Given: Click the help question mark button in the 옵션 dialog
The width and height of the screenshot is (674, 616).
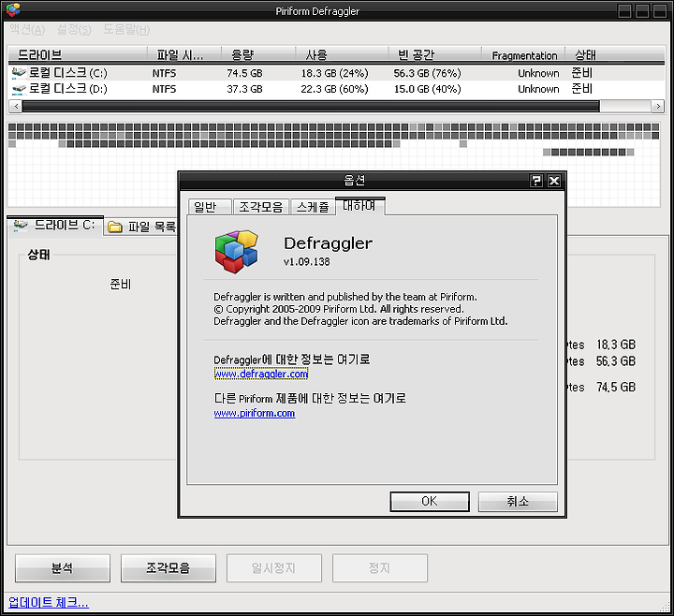Looking at the screenshot, I should pos(536,181).
